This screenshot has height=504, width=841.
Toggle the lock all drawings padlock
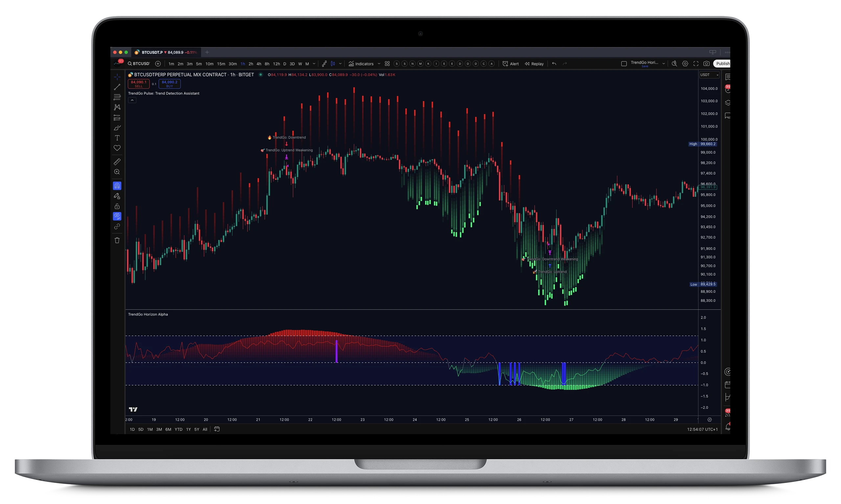point(117,206)
